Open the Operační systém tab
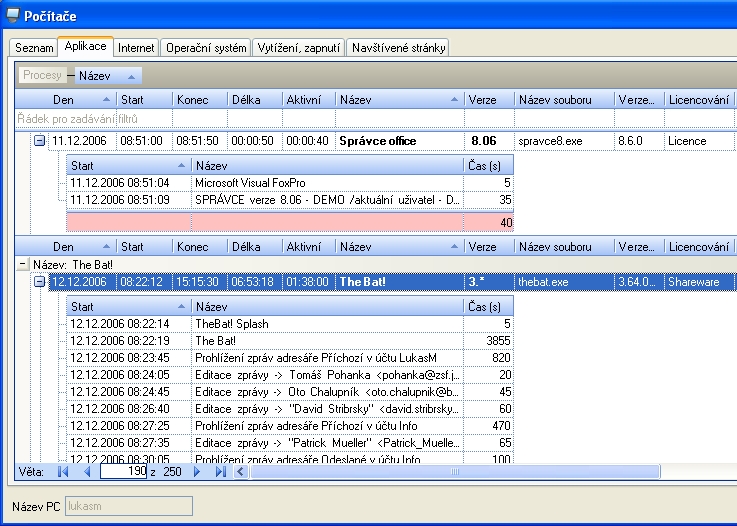 206,48
